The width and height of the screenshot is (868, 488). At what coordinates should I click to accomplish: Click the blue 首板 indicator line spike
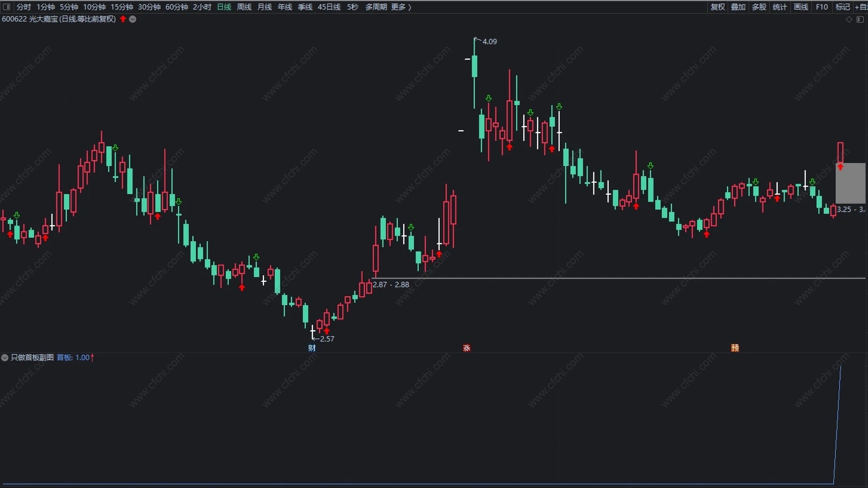point(838,425)
